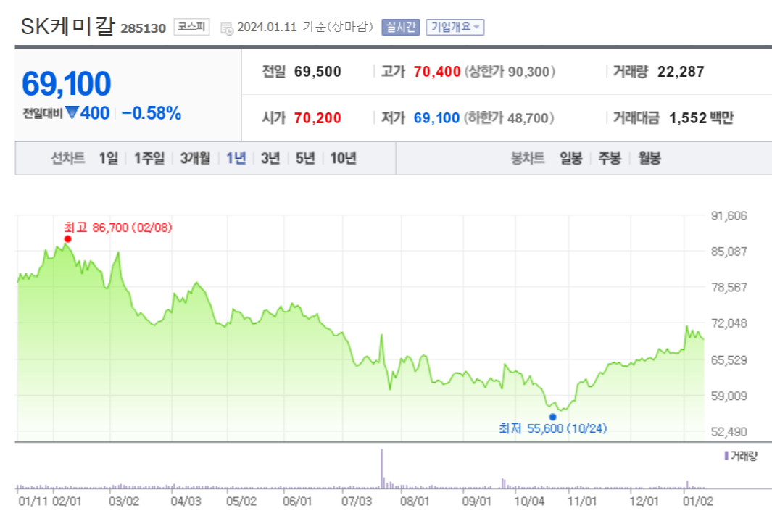Click the 저가 value 69,100
Viewport: 772px width, 532px height.
pos(436,118)
